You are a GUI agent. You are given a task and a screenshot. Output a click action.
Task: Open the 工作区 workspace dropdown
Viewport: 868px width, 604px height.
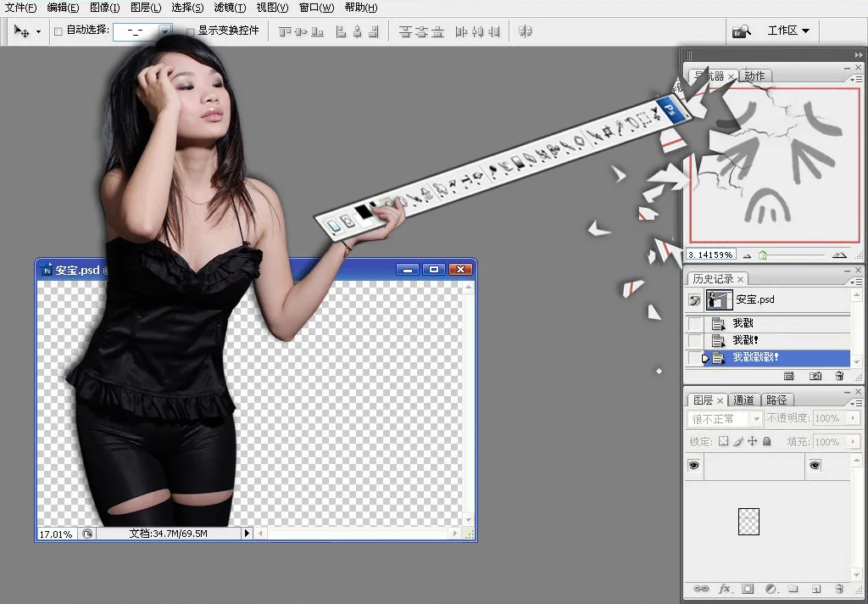787,31
